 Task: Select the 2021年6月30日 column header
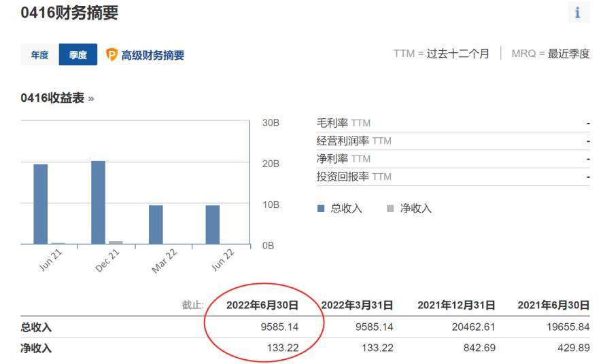pos(553,305)
